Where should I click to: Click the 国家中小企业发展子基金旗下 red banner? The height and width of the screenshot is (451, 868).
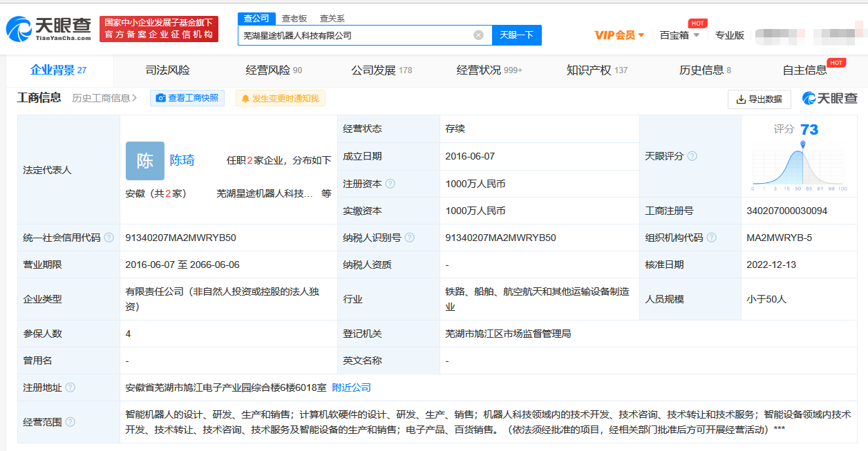coord(159,29)
